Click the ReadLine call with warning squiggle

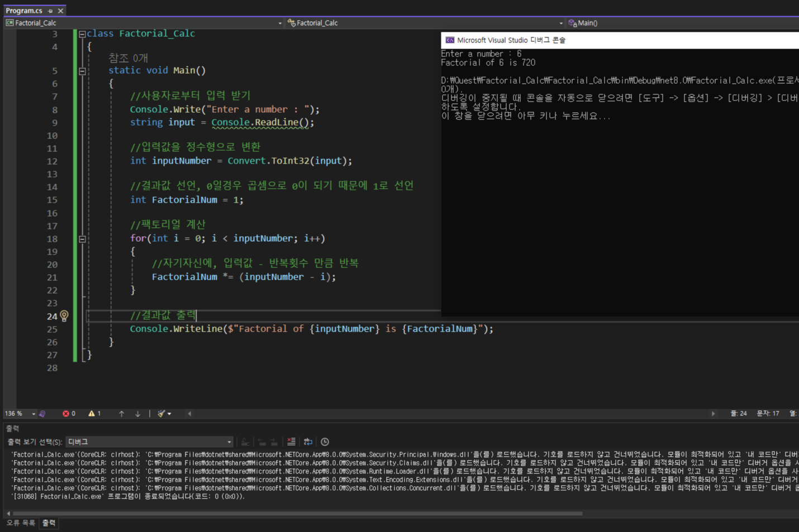pos(282,122)
